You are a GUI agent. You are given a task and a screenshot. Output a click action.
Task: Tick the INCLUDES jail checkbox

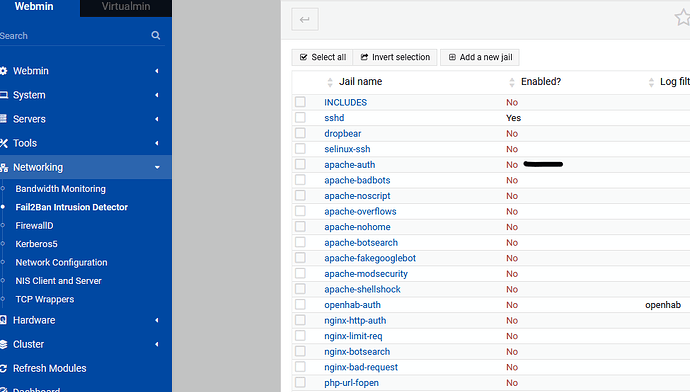pyautogui.click(x=301, y=102)
